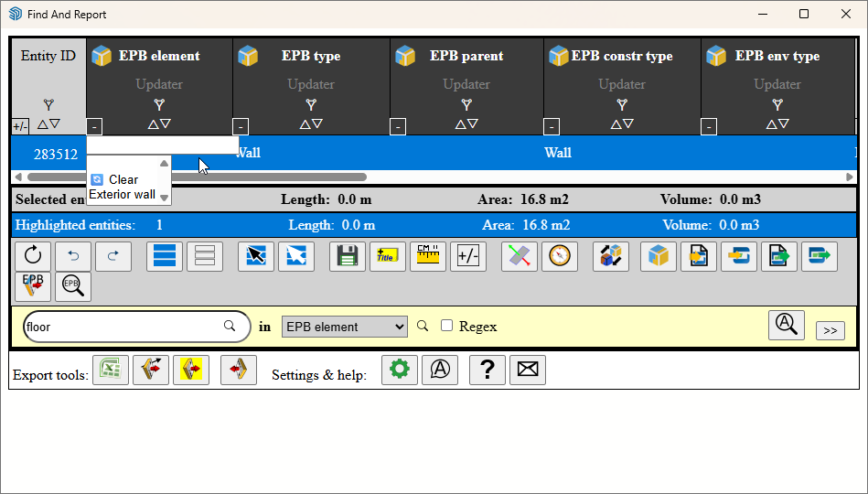Screen dimensions: 868x494
Task: Toggle the +/- button under Entity ID
Action: click(x=20, y=126)
